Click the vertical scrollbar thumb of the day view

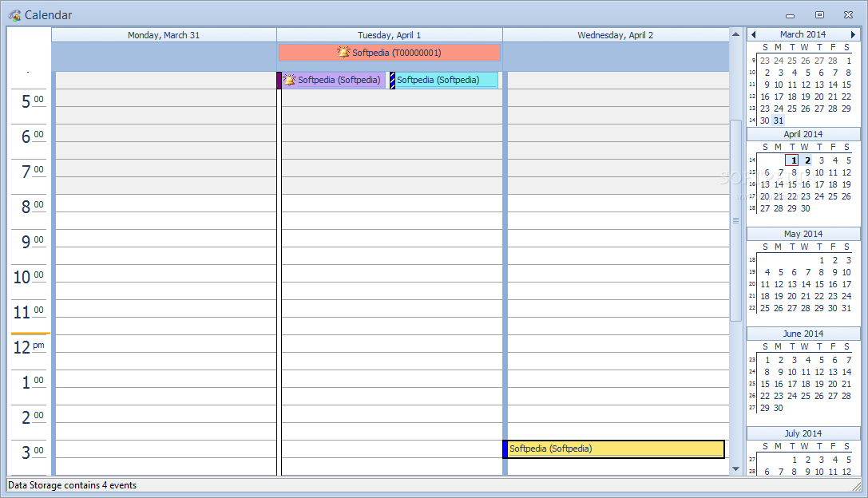[735, 220]
